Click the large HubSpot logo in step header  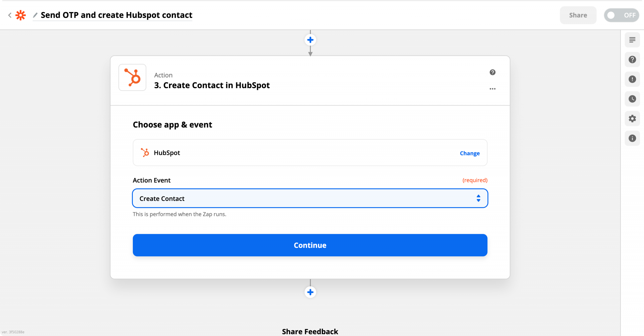coord(132,77)
